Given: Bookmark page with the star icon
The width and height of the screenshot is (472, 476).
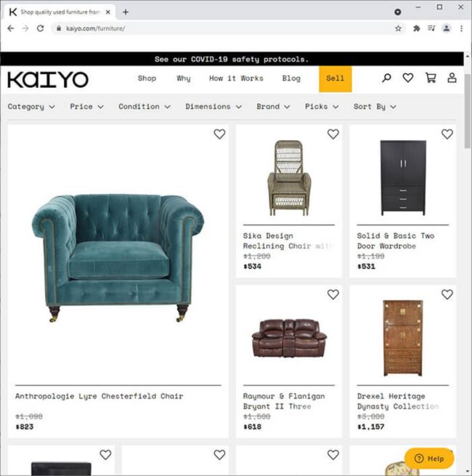Looking at the screenshot, I should (398, 28).
